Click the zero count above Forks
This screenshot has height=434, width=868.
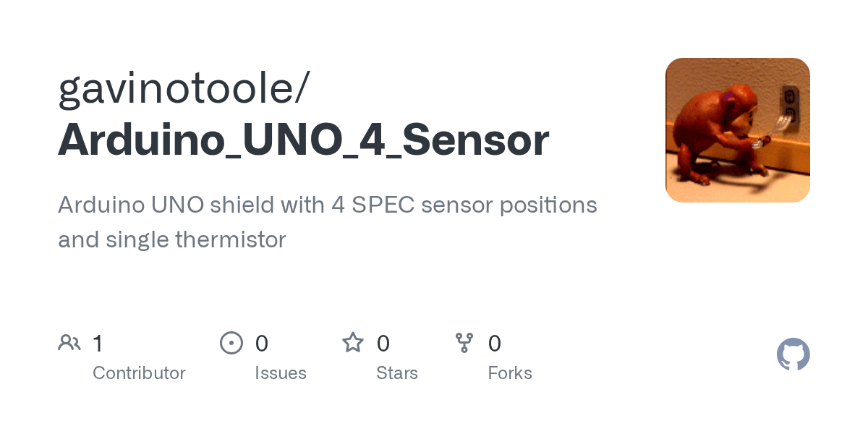(x=495, y=343)
